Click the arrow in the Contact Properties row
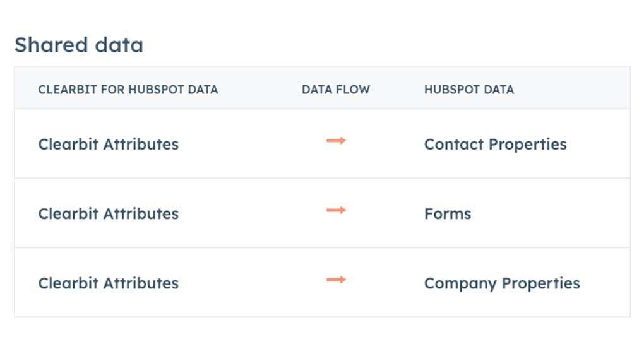Image resolution: width=644 pixels, height=361 pixels. pos(336,141)
